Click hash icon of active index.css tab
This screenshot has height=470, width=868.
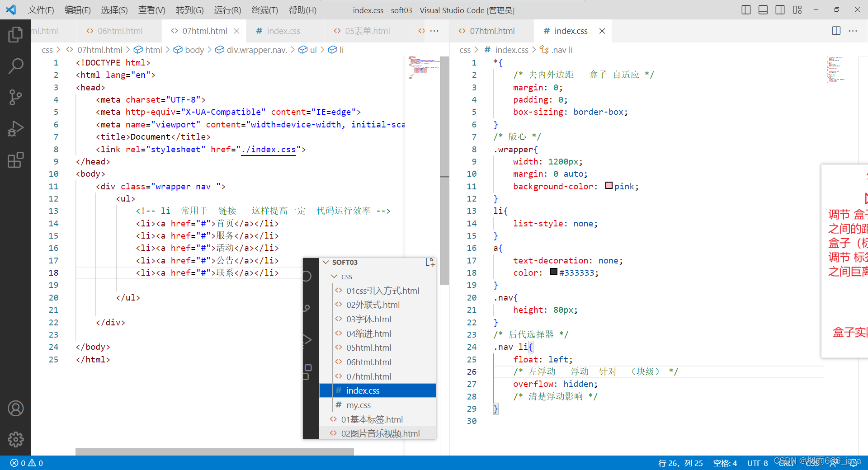pos(547,31)
